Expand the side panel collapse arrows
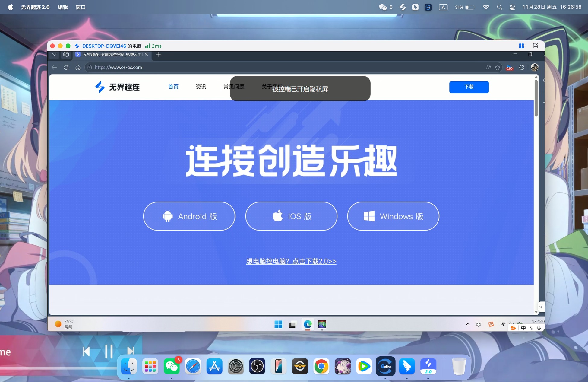The height and width of the screenshot is (382, 588). [x=541, y=307]
